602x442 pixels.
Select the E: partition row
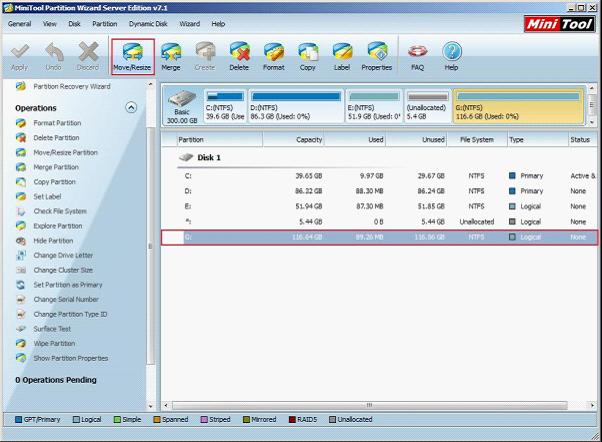pyautogui.click(x=379, y=206)
